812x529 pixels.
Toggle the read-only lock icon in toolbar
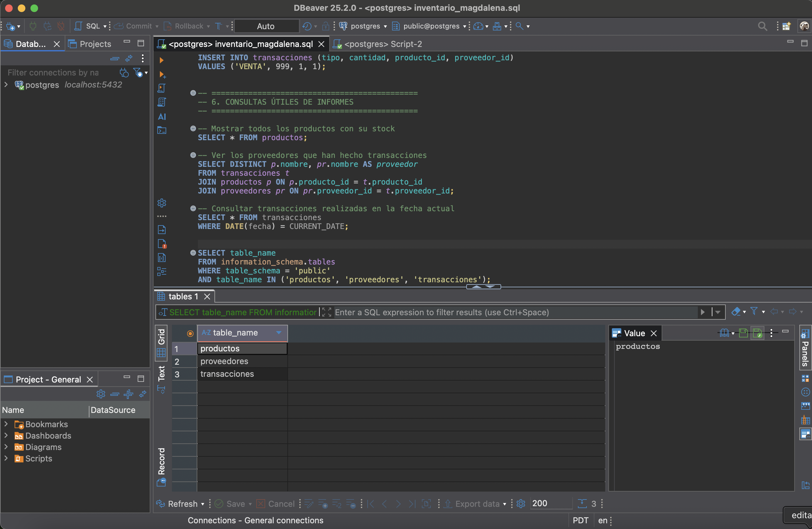[326, 26]
